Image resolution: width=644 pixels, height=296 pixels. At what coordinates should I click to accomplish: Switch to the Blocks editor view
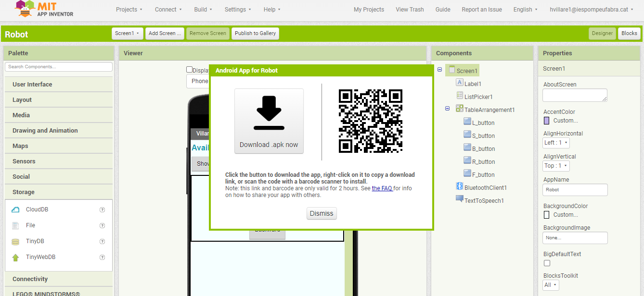(x=629, y=33)
